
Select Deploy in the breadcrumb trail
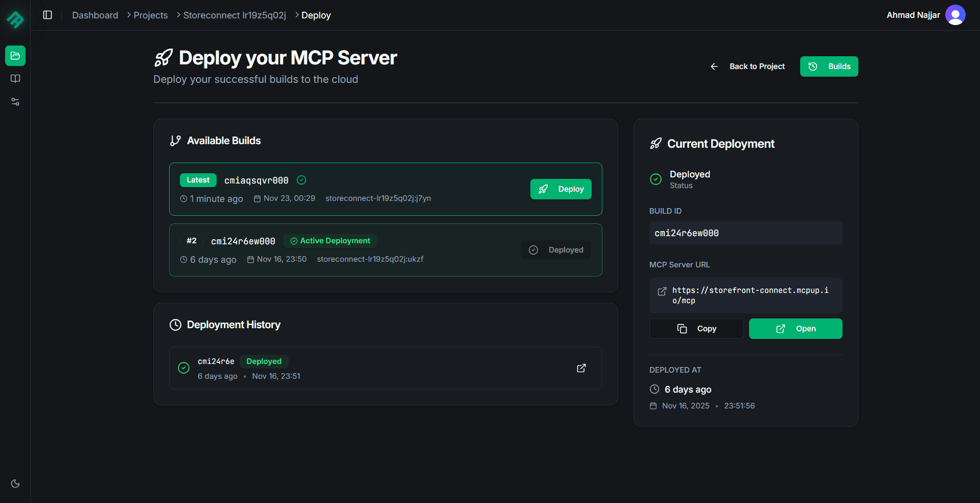pyautogui.click(x=315, y=15)
